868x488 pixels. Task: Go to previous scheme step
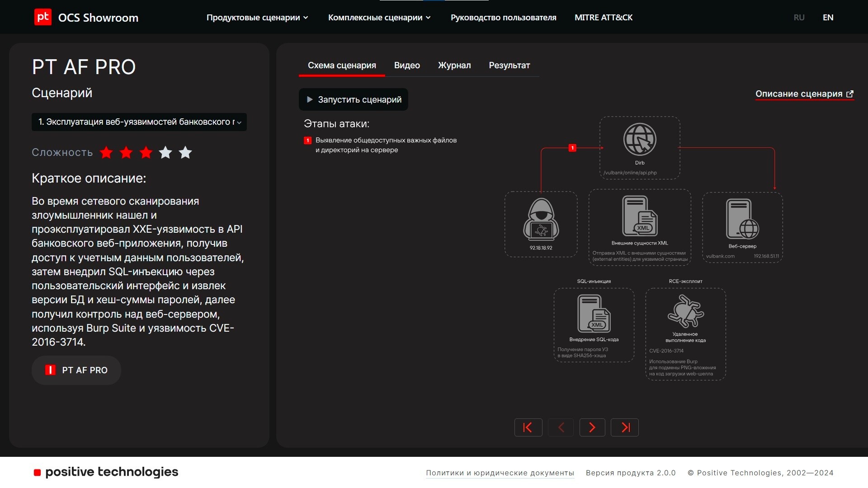(x=561, y=427)
